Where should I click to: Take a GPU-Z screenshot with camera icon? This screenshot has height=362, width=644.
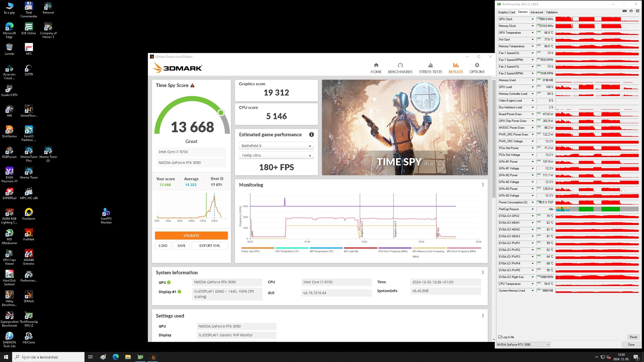pos(624,11)
